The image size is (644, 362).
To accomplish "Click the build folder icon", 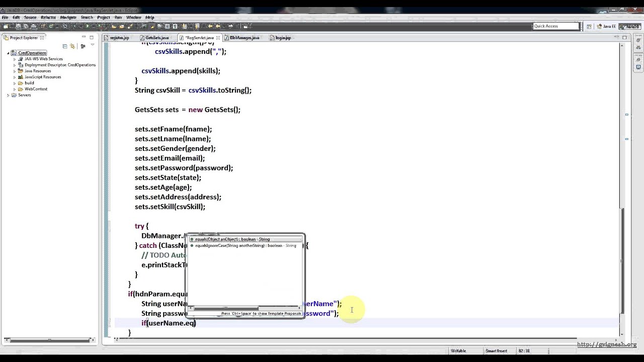I will [21, 83].
